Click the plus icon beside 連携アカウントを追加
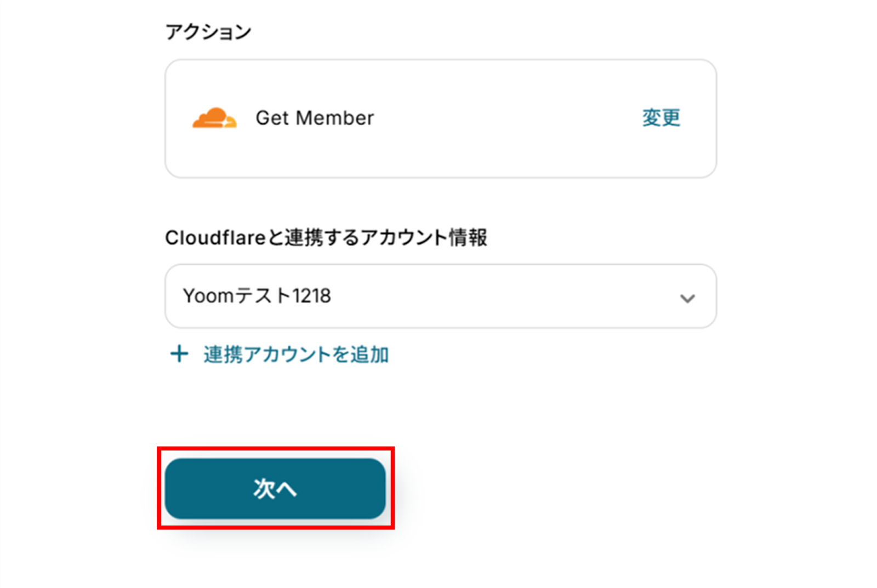 [x=179, y=354]
